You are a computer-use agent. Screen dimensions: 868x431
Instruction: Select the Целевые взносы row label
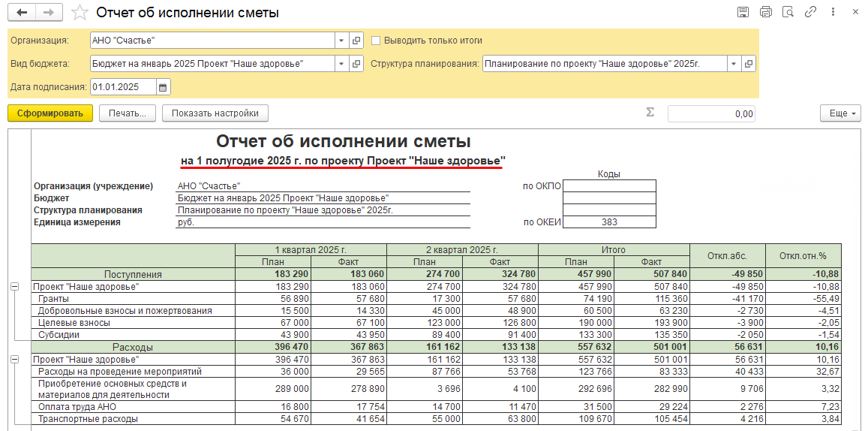(74, 323)
